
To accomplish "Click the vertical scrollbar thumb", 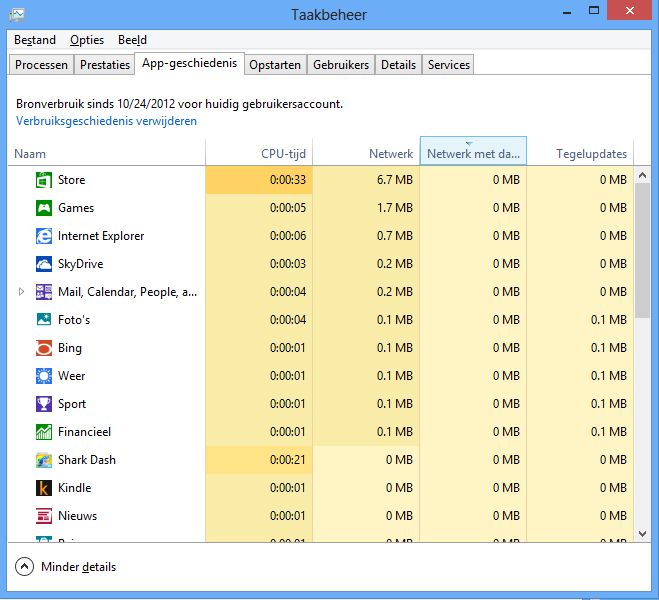I will pos(642,250).
